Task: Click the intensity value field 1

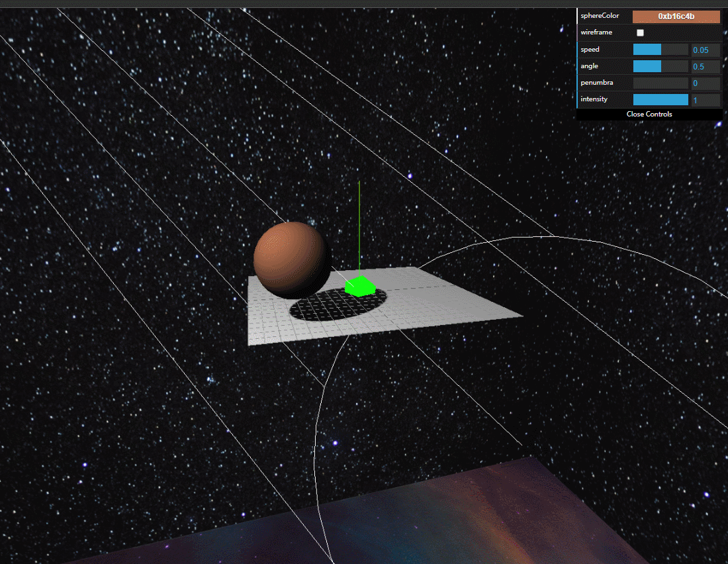Action: click(705, 99)
